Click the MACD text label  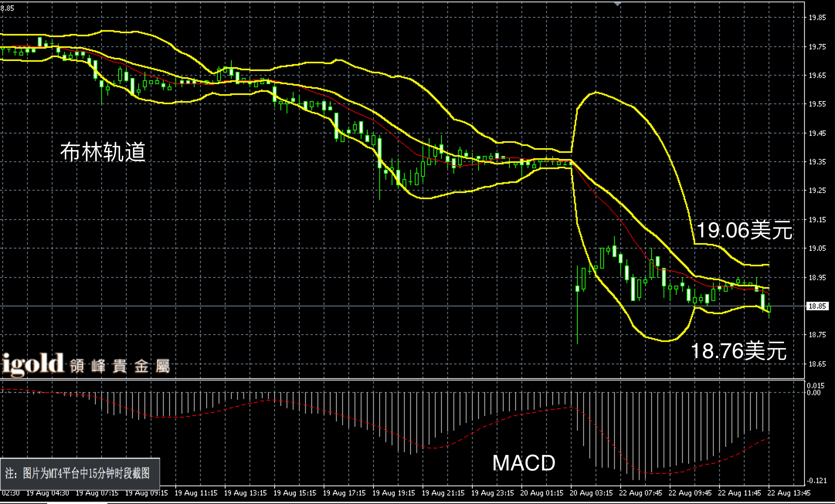point(524,463)
